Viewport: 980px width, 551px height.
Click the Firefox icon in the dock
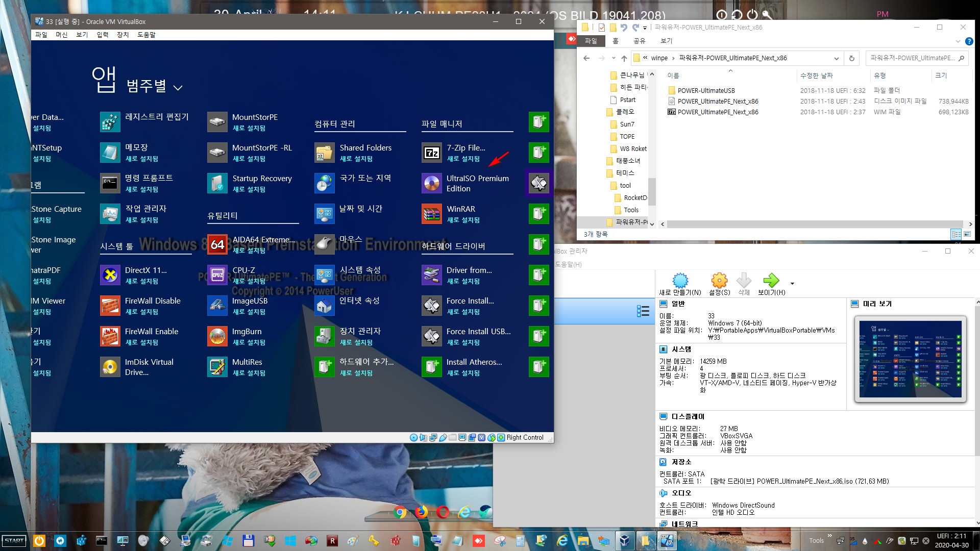tap(422, 512)
